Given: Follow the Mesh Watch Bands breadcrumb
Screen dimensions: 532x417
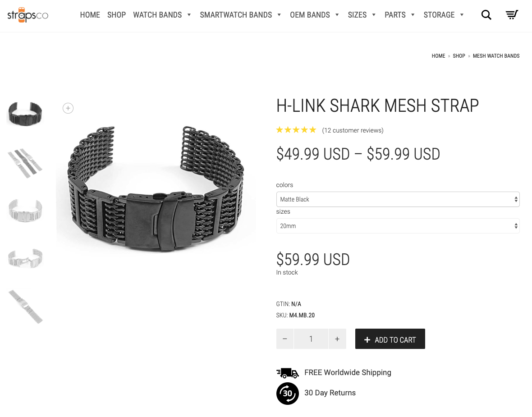Looking at the screenshot, I should (496, 56).
